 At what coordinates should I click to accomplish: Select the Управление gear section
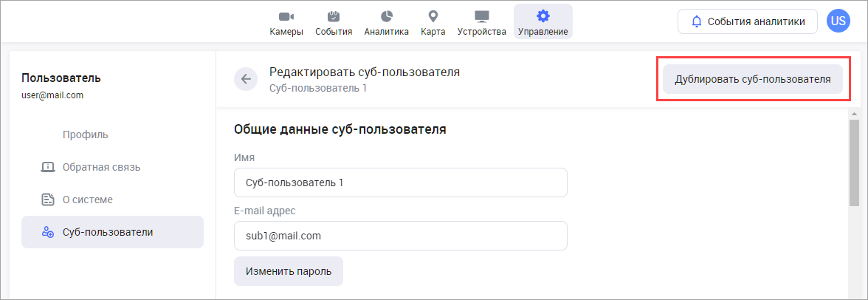click(x=542, y=22)
